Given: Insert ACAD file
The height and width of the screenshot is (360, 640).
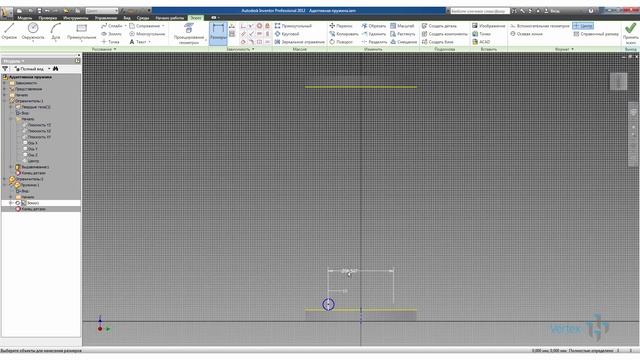Looking at the screenshot, I should click(481, 42).
